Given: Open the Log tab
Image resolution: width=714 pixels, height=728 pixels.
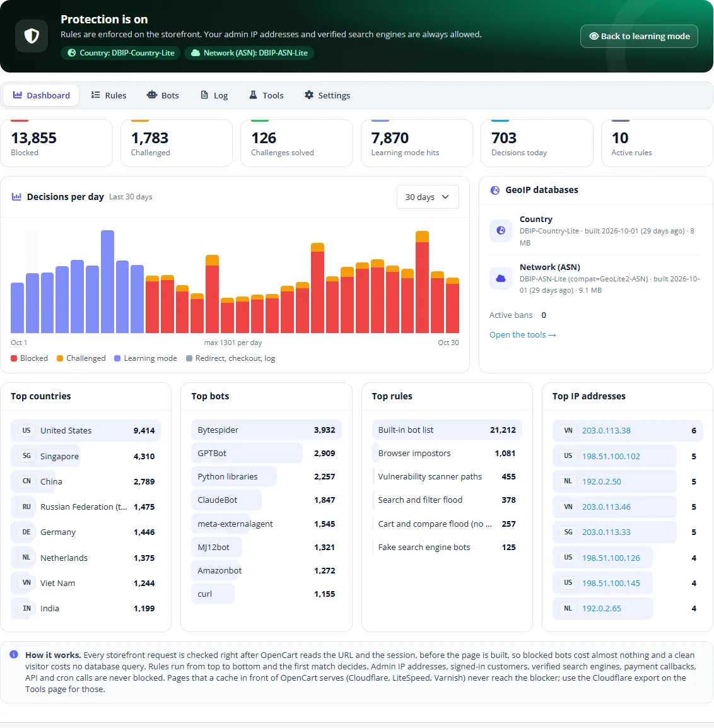Looking at the screenshot, I should click(x=214, y=95).
